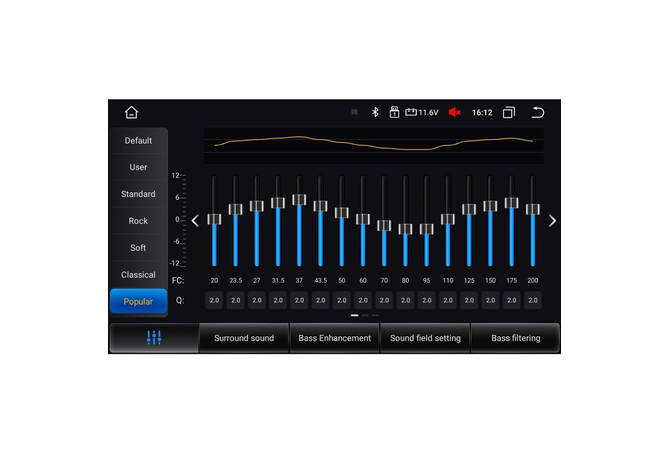Choose the Classical preset
The height and width of the screenshot is (453, 670).
(x=138, y=274)
